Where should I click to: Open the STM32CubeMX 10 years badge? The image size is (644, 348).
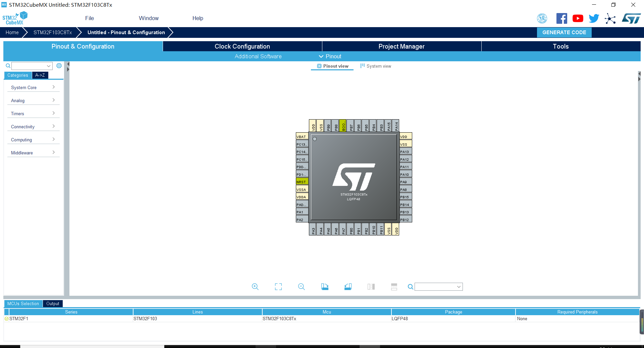[x=542, y=18]
